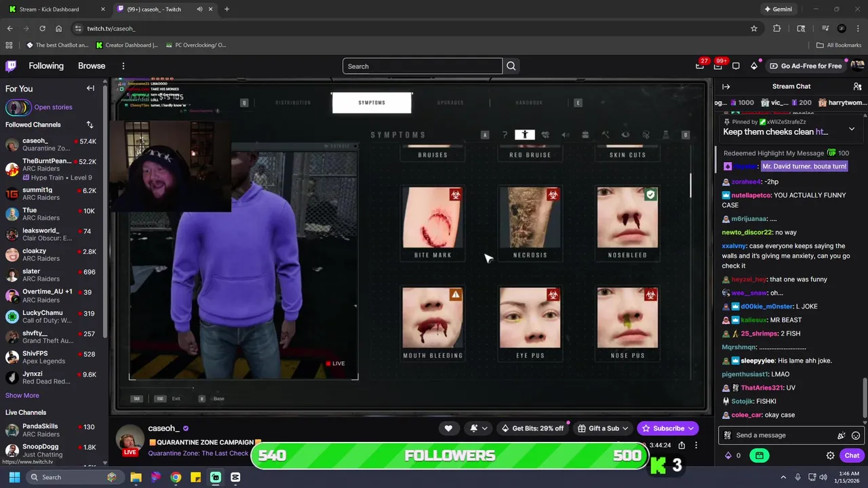Select the briefcase symptoms filter icon
This screenshot has height=488, width=868.
click(585, 135)
